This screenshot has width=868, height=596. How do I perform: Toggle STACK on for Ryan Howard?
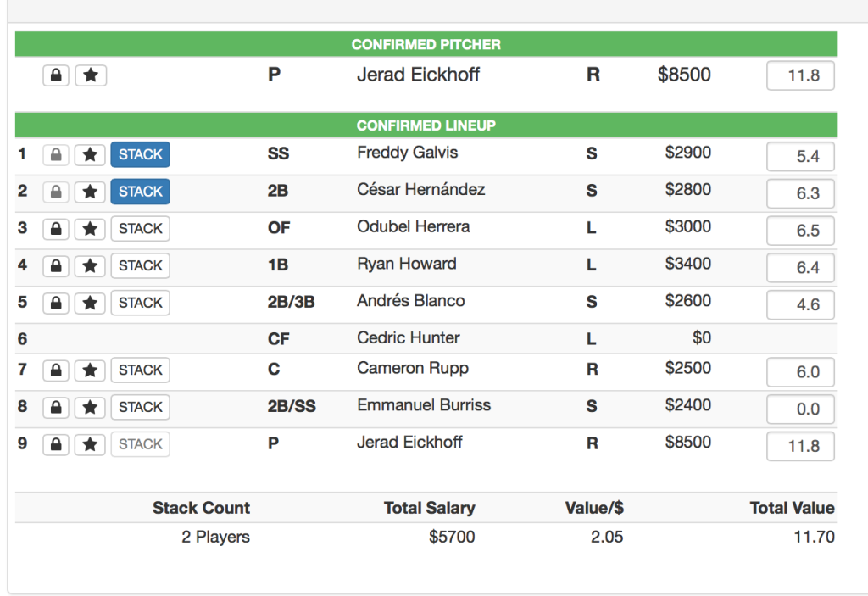pyautogui.click(x=140, y=266)
